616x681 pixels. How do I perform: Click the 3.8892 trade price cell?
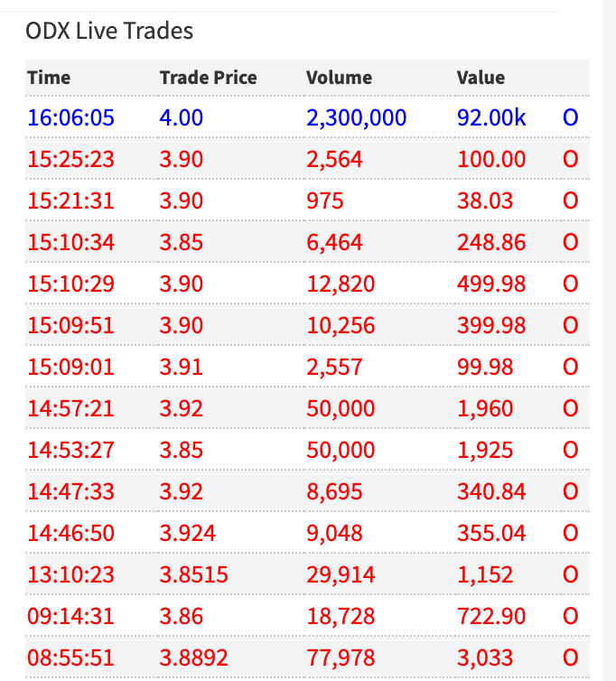coord(194,658)
